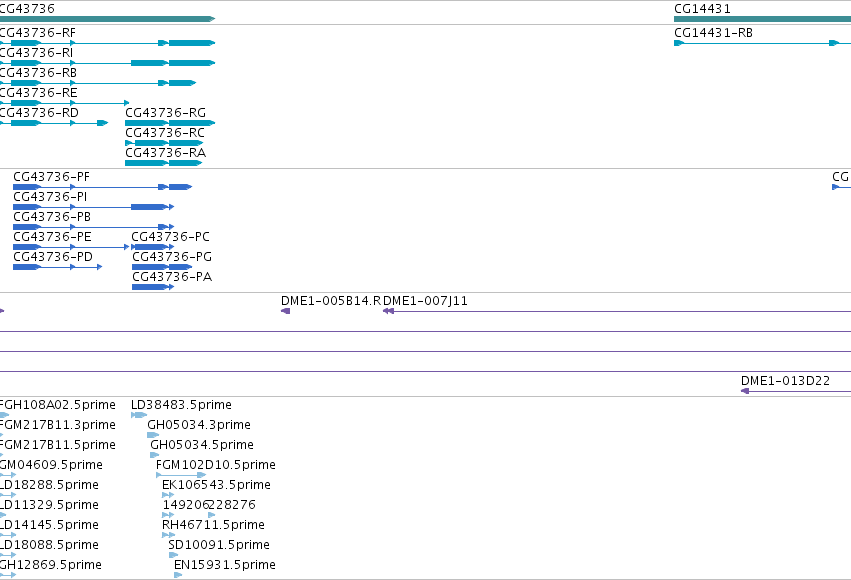This screenshot has height=580, width=851.
Task: Click the CG43736-RB transcript label
Action: click(38, 73)
